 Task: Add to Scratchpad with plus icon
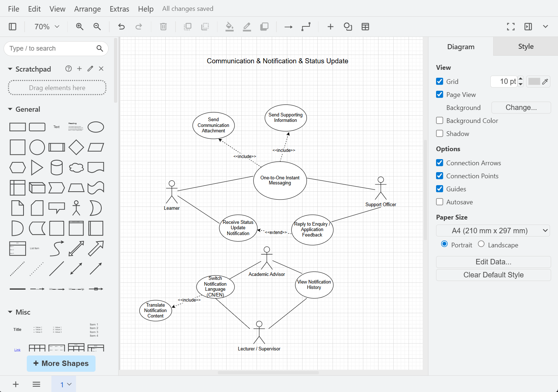pos(79,69)
